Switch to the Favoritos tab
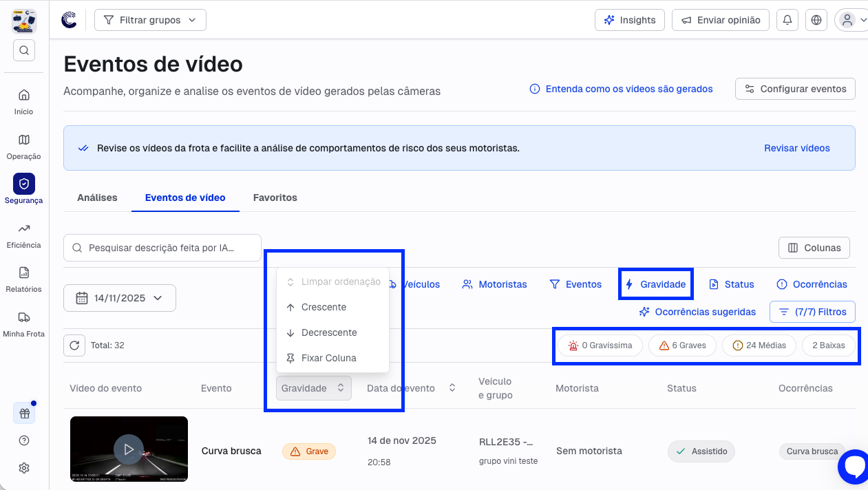The image size is (868, 490). [275, 198]
